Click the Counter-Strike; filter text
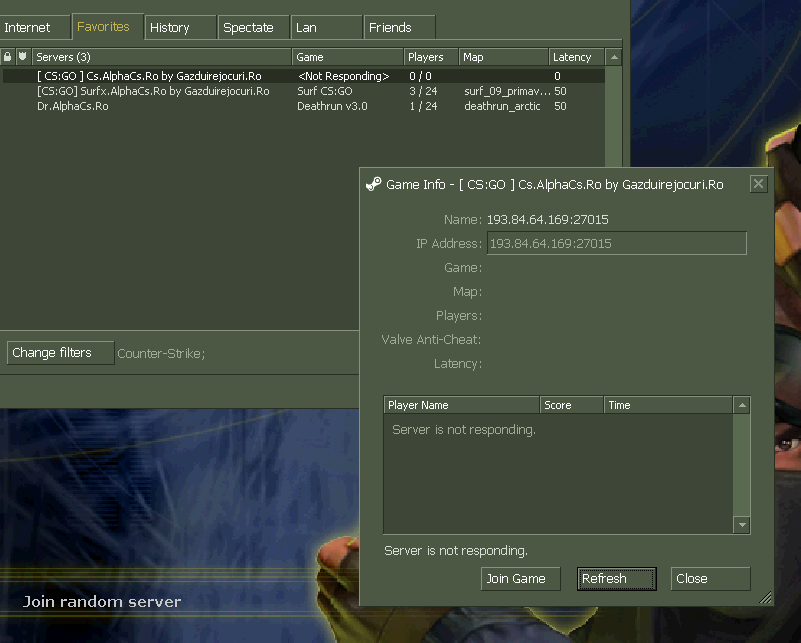 click(x=161, y=353)
